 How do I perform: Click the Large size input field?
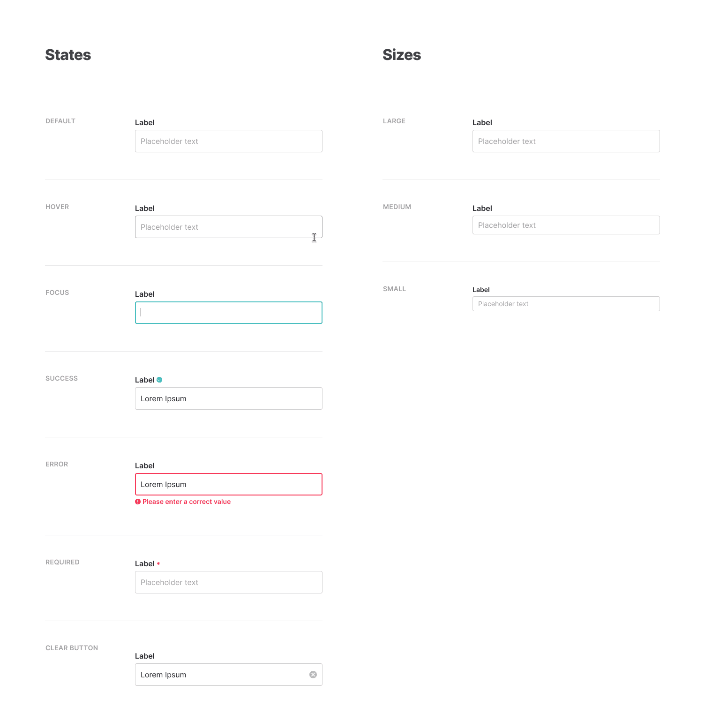[x=566, y=141]
